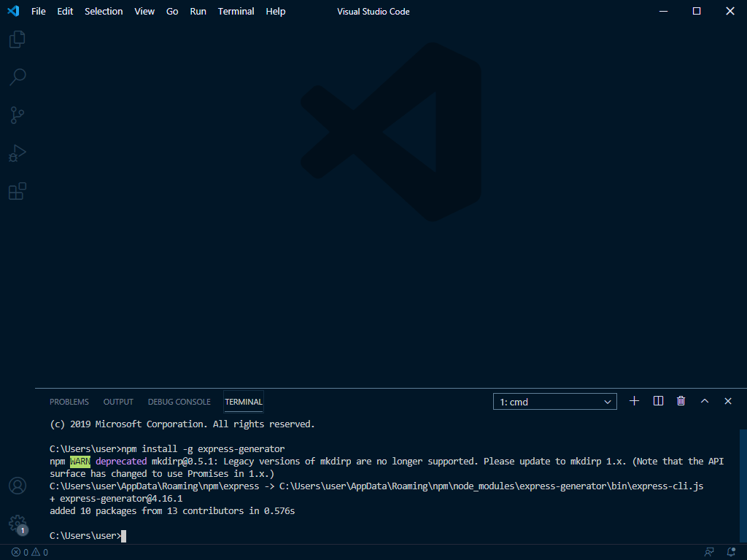Open feedback icon in status bar
Viewport: 747px width, 560px height.
[709, 553]
